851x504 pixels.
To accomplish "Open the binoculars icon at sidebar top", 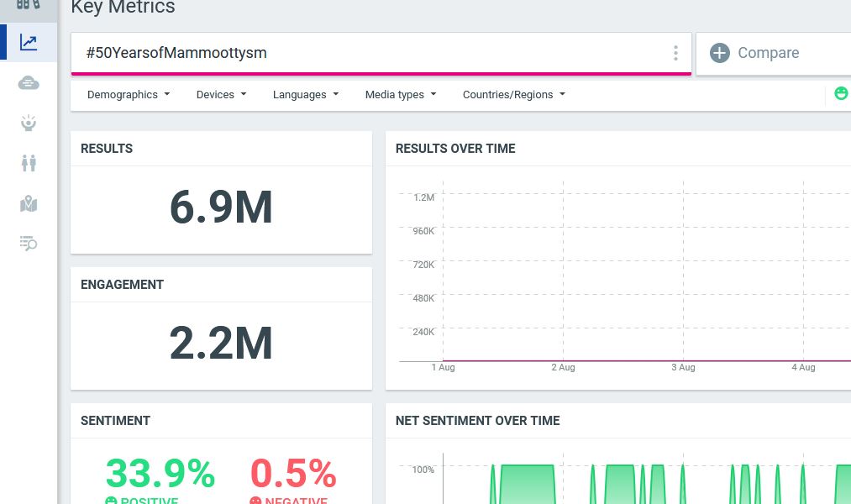I will 29,4.
